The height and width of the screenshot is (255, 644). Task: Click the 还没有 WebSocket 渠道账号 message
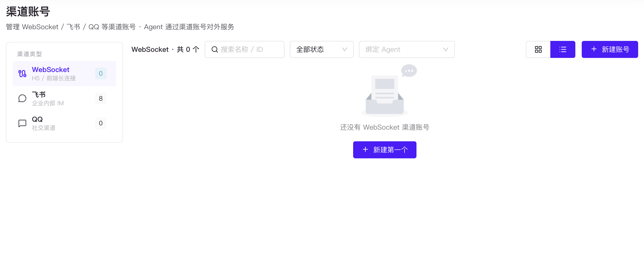385,127
